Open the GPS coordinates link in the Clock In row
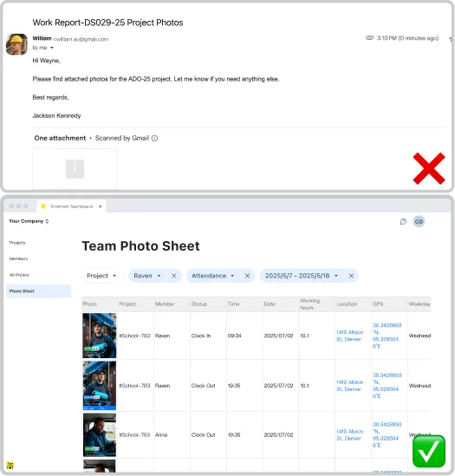The width and height of the screenshot is (455, 476). 387,336
